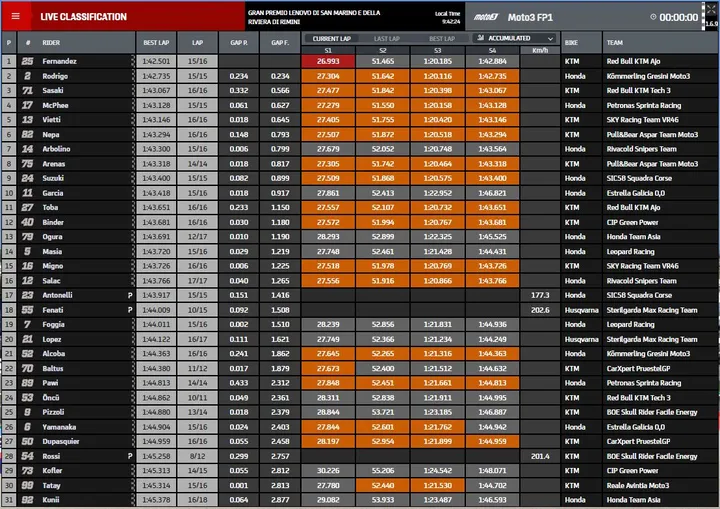This screenshot has height=509, width=720.
Task: Click the S1 sector column header
Action: 328,51
